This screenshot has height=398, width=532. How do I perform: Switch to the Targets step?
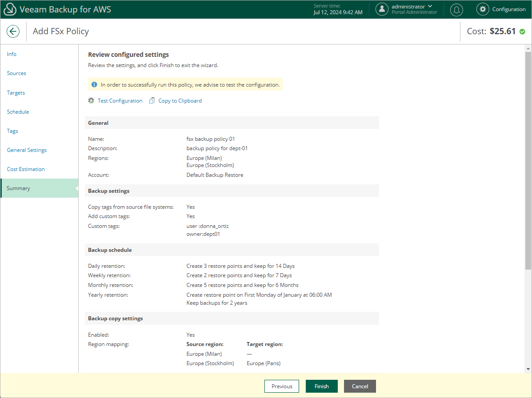tap(16, 93)
